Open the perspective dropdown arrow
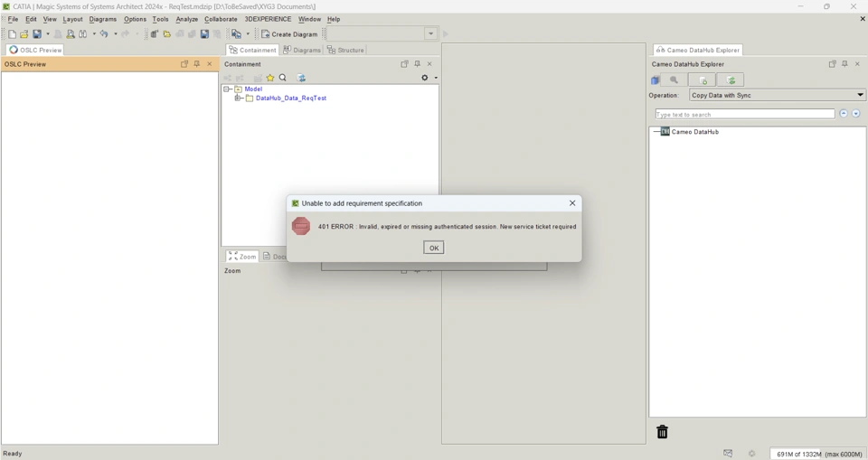The height and width of the screenshot is (460, 868). point(248,34)
